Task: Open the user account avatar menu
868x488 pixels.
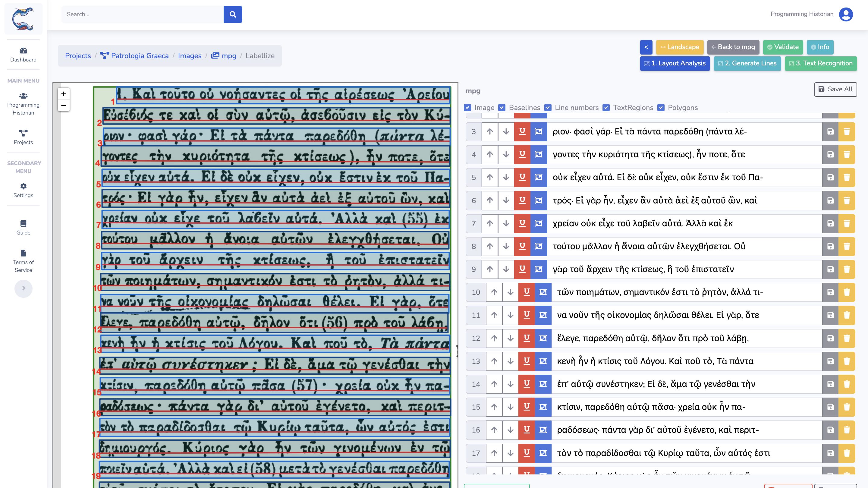Action: click(x=845, y=14)
